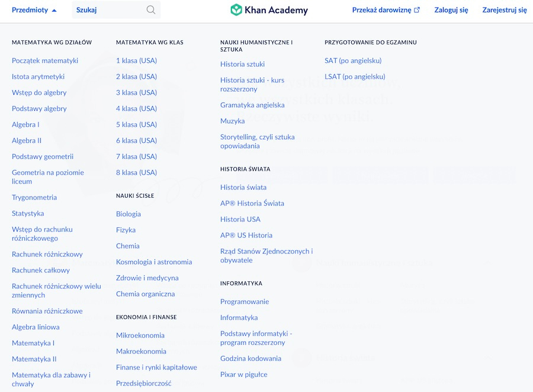Open 4 klasa (USA)

pyautogui.click(x=136, y=108)
